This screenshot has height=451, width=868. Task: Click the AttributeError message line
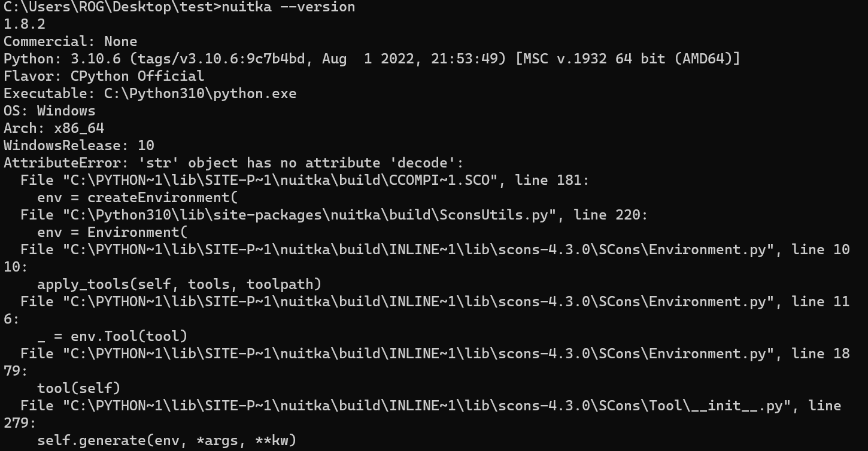(x=234, y=163)
